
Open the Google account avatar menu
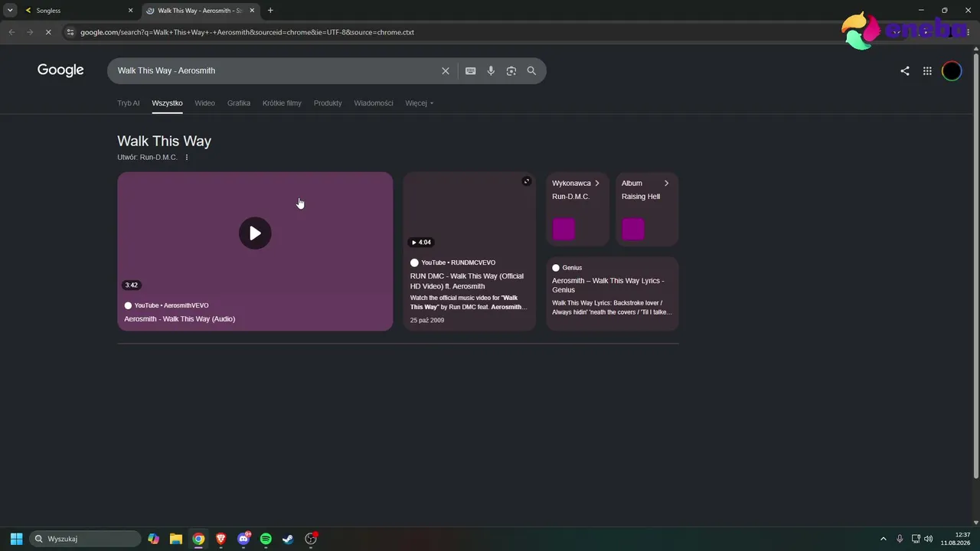pyautogui.click(x=952, y=71)
